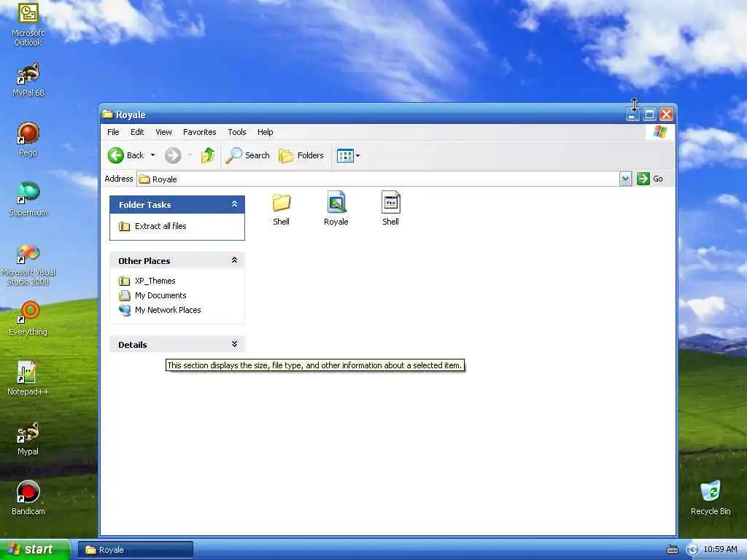Image resolution: width=747 pixels, height=560 pixels.
Task: Select Microsoft Visual Studio 2008 shortcut
Action: click(x=28, y=265)
